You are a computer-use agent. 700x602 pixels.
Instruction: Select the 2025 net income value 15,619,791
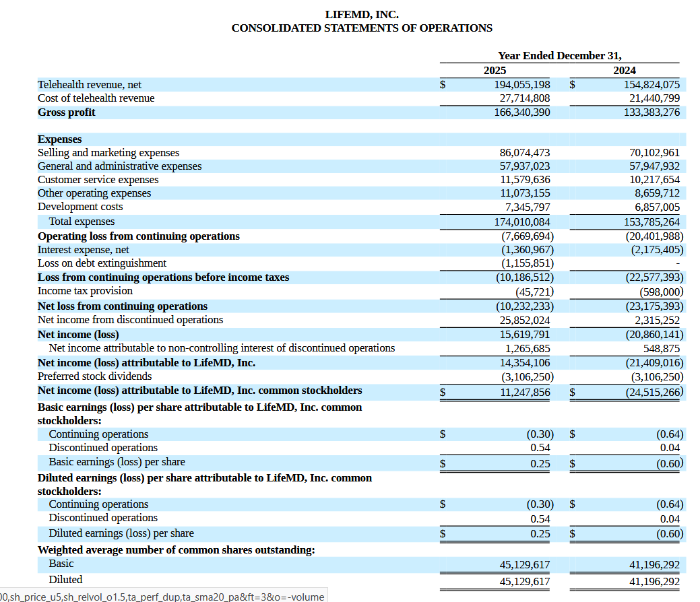coord(525,335)
